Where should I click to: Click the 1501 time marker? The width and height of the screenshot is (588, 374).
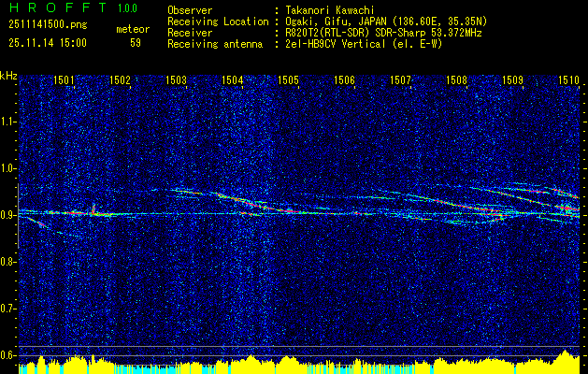pyautogui.click(x=65, y=81)
